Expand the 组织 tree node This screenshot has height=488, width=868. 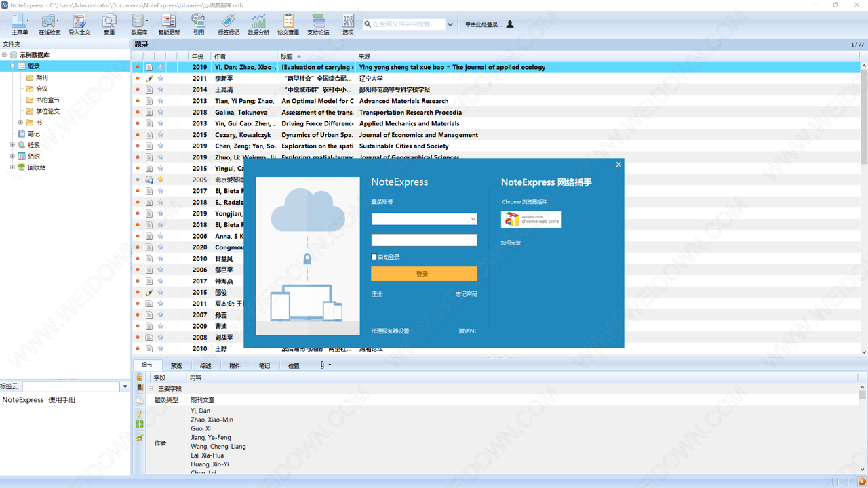(x=12, y=157)
